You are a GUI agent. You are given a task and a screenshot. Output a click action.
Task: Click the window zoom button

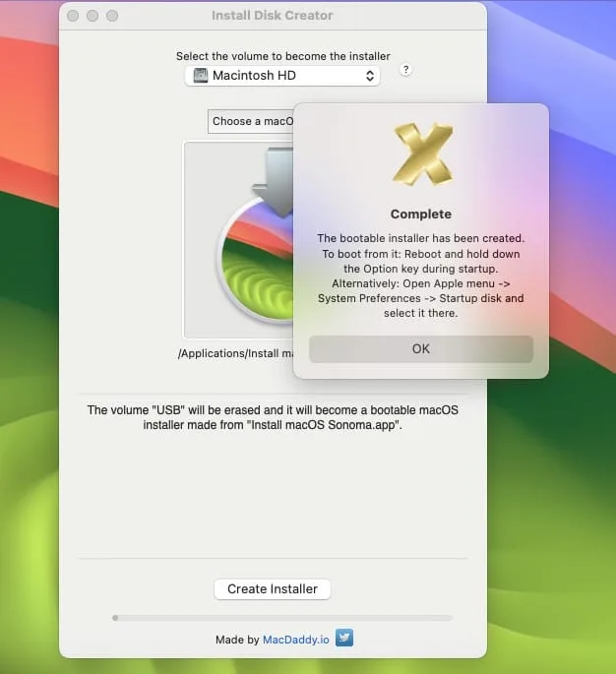(x=112, y=16)
